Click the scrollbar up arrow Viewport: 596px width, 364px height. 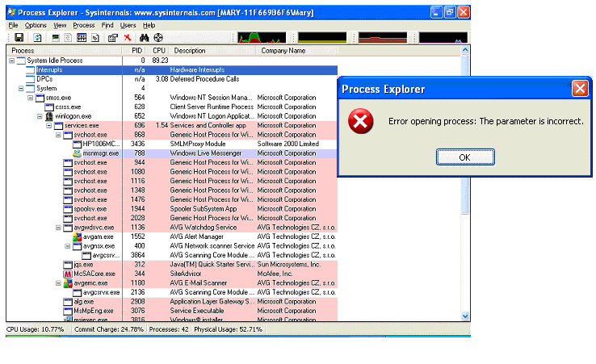(x=465, y=51)
